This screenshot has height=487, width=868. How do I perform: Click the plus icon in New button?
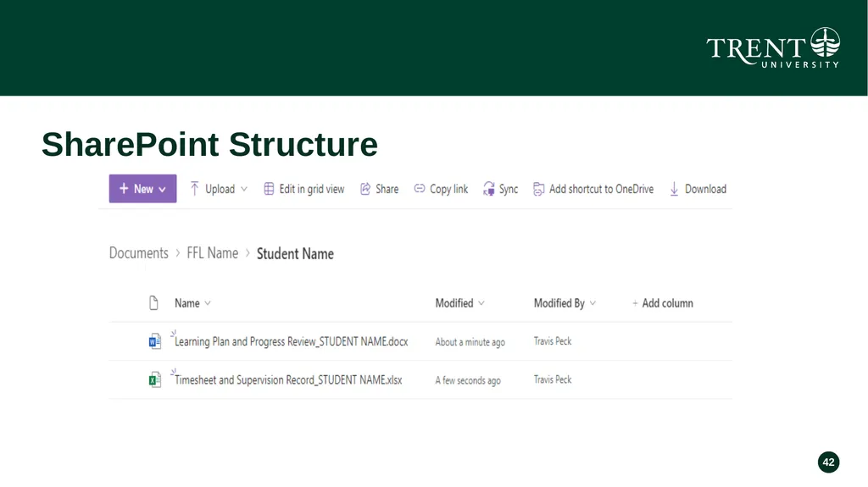(124, 189)
